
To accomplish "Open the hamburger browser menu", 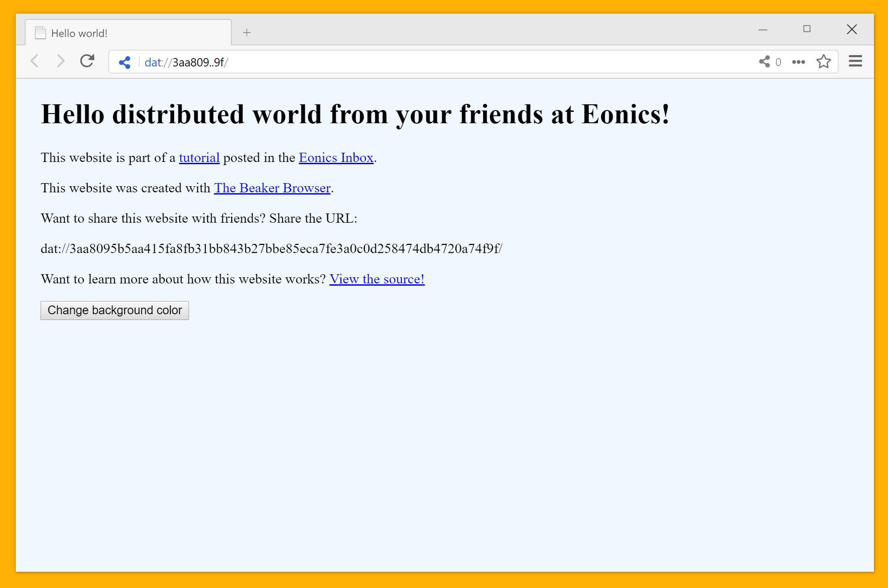I will click(855, 61).
